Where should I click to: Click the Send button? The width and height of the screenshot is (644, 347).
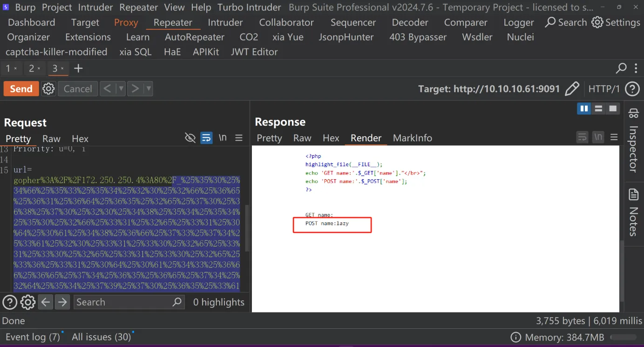pyautogui.click(x=21, y=88)
